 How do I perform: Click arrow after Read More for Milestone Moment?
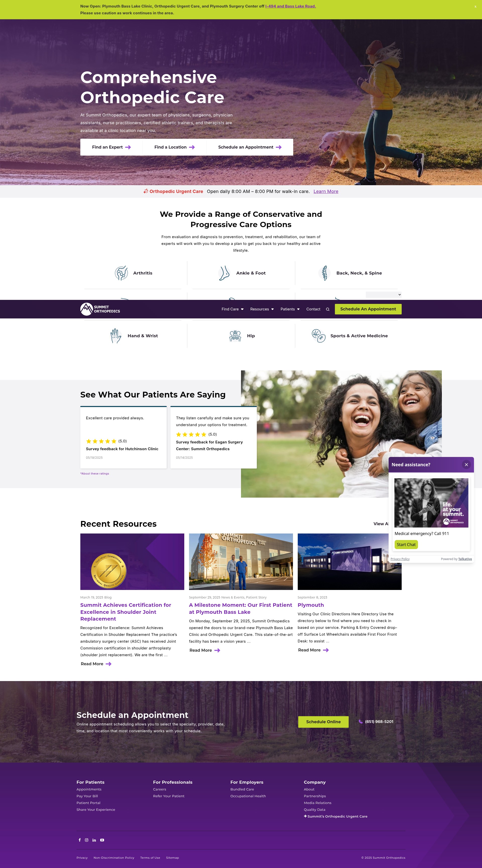click(217, 650)
